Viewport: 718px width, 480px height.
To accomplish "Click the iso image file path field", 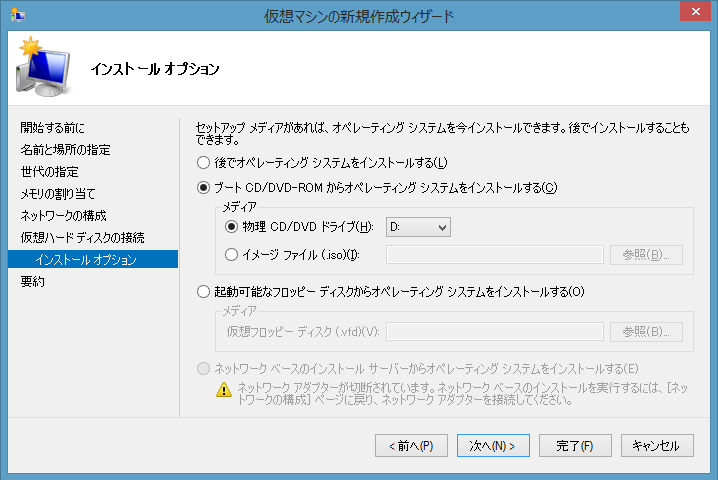I will (x=495, y=255).
